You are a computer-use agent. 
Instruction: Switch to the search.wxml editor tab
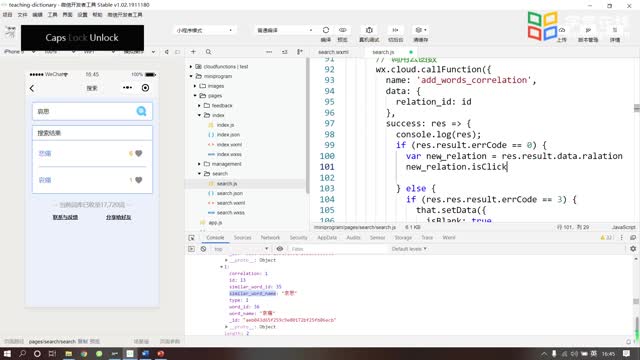[333, 52]
